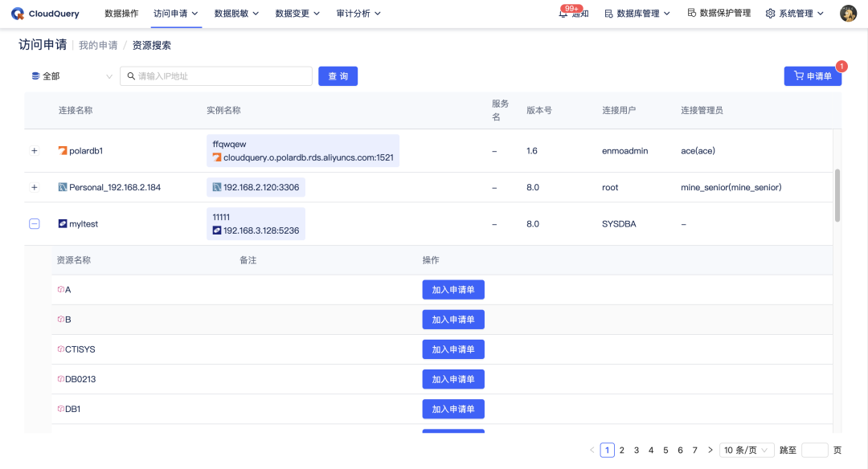
Task: Click the PolarDB icon beside cloudquery.o.polardb address
Action: [217, 157]
